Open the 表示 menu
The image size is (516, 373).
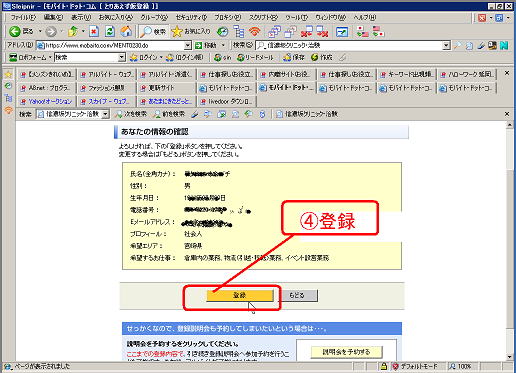click(81, 17)
